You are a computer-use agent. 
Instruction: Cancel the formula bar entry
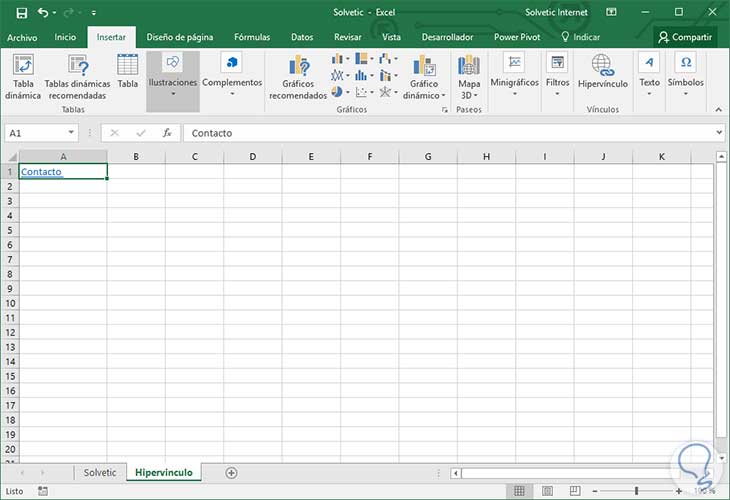(x=115, y=133)
